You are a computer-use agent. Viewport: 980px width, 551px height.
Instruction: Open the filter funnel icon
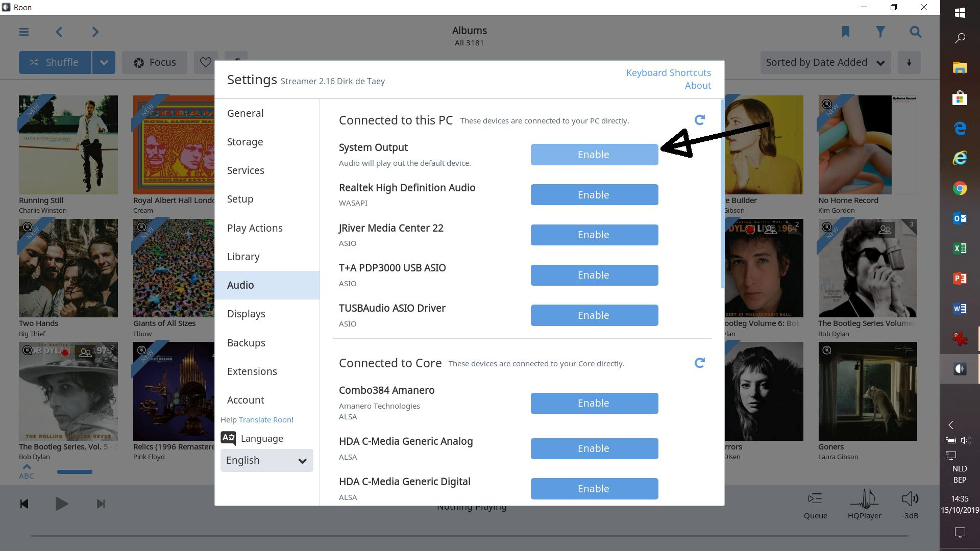(880, 32)
